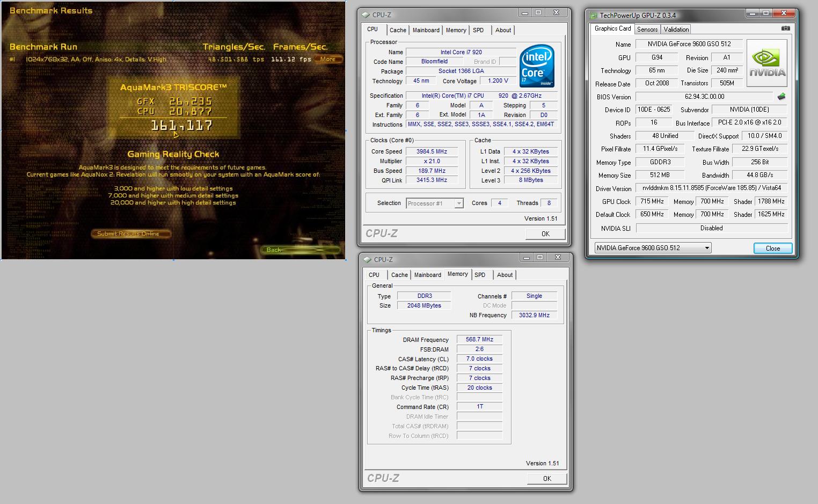The image size is (818, 504).
Task: Click the QPI Link 3415.3 MHz value
Action: 432,180
